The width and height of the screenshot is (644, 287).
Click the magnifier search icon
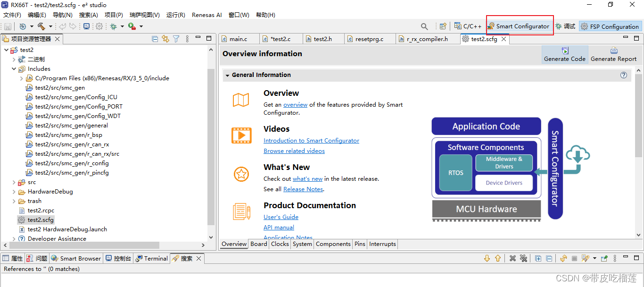pyautogui.click(x=425, y=26)
